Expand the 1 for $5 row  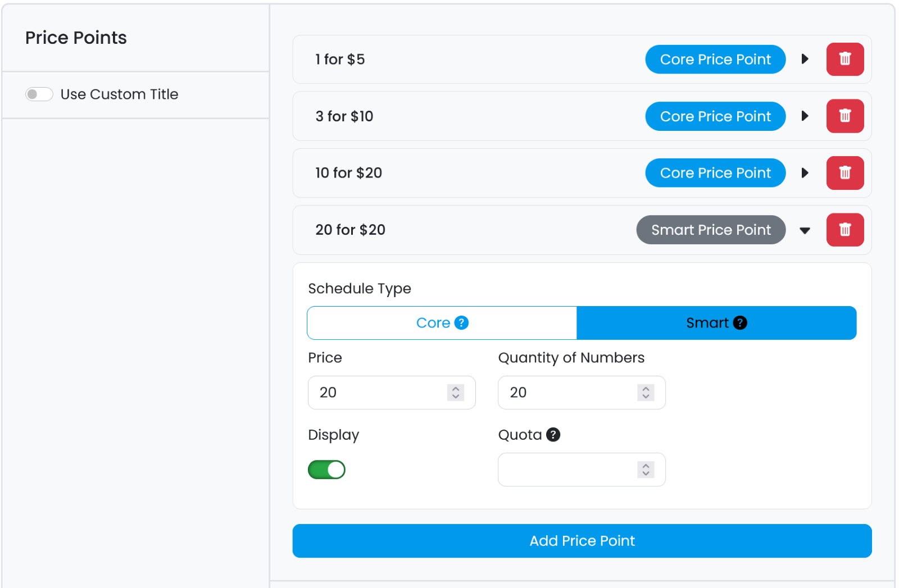tap(805, 59)
